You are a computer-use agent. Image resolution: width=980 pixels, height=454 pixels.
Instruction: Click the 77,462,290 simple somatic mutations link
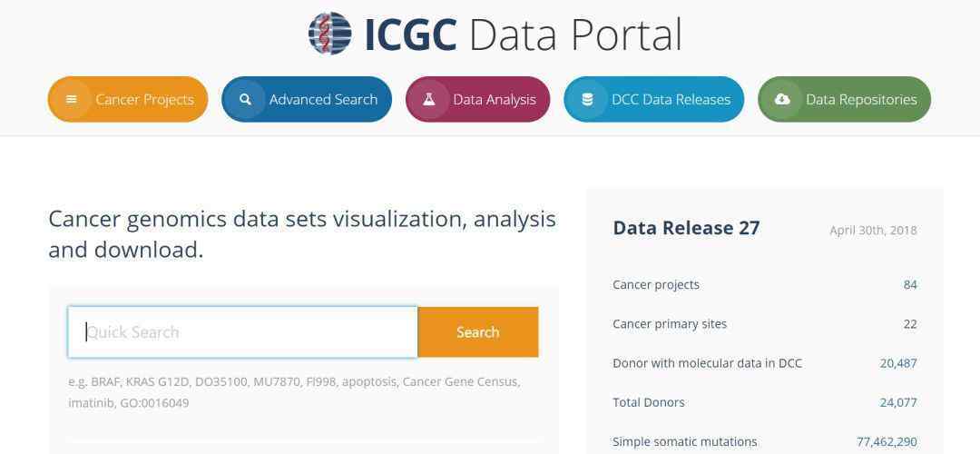click(887, 441)
